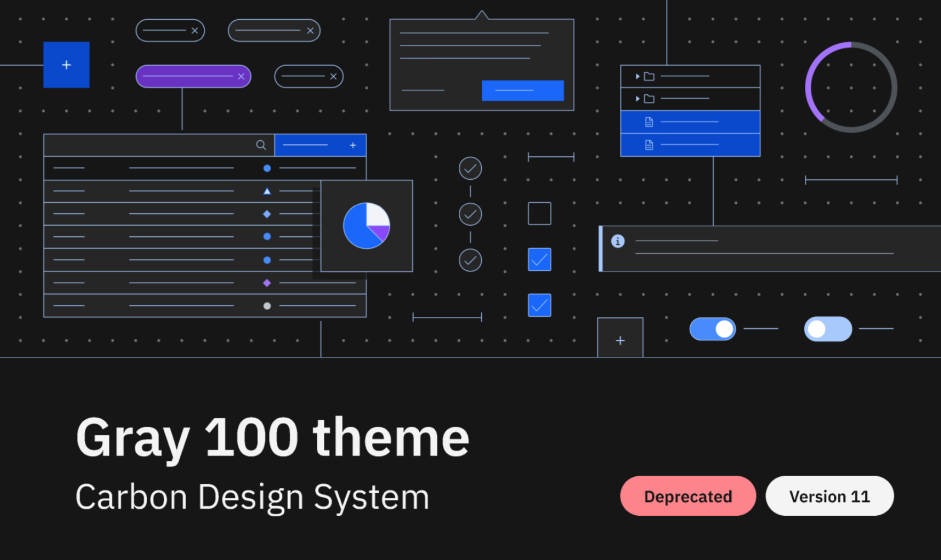This screenshot has width=941, height=560.
Task: Expand the first folder caret in the tree view
Action: pyautogui.click(x=637, y=76)
